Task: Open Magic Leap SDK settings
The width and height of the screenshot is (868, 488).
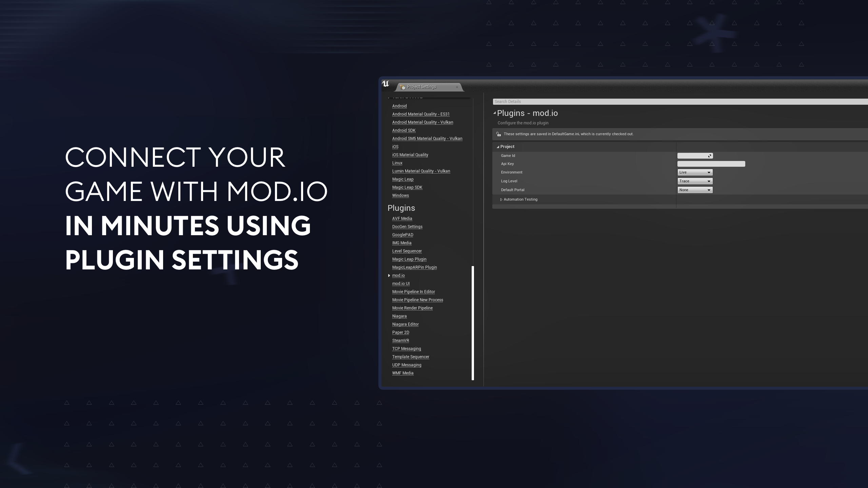Action: 407,187
